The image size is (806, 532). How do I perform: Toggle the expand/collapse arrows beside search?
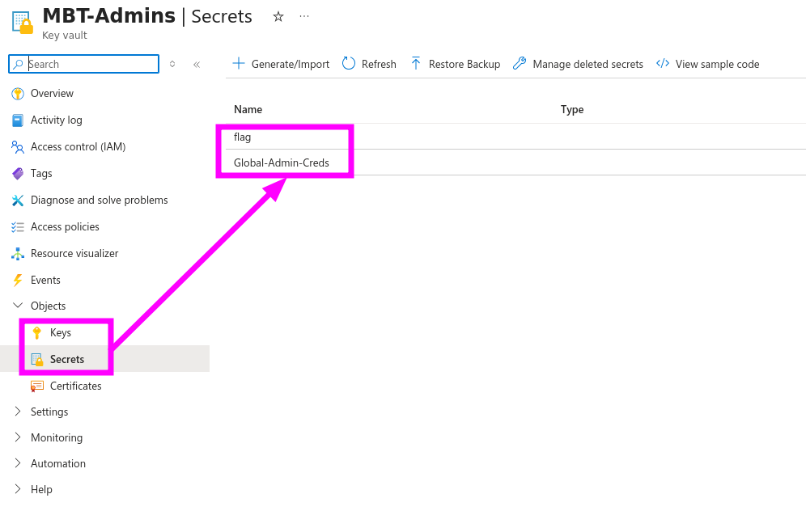point(172,64)
